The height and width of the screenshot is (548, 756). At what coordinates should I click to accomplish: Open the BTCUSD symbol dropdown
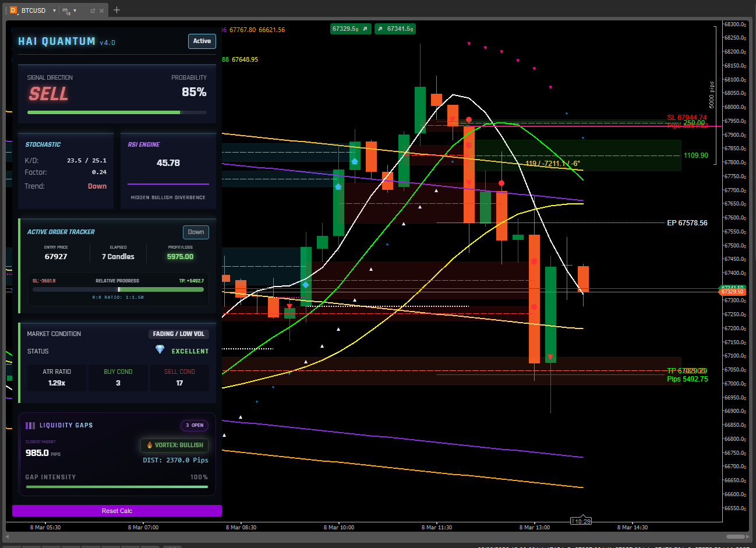(x=54, y=10)
